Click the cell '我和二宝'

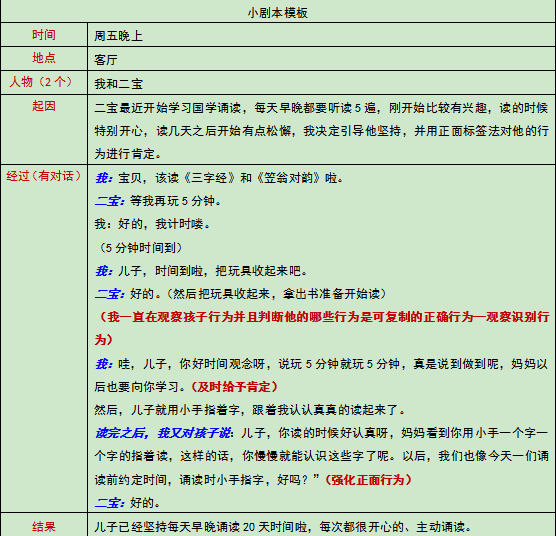tap(118, 84)
